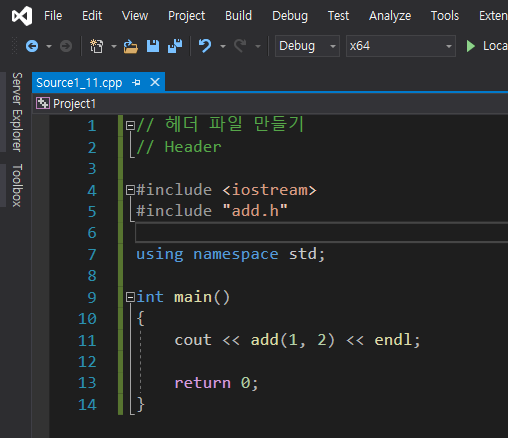Open the Tools menu
508x438 pixels.
coord(445,16)
